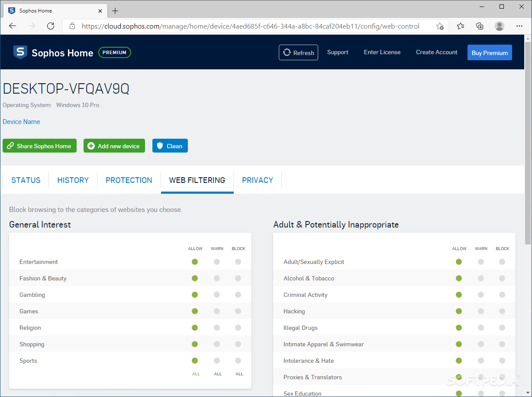Open browser Collections icon

pos(480,26)
